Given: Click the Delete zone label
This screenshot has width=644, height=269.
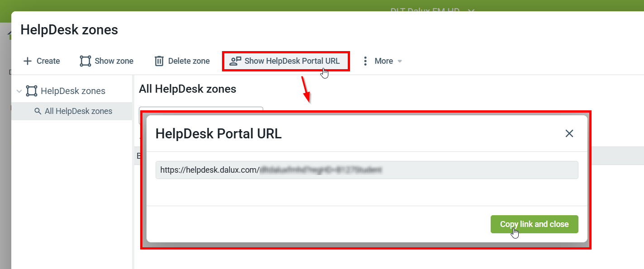Looking at the screenshot, I should (189, 61).
